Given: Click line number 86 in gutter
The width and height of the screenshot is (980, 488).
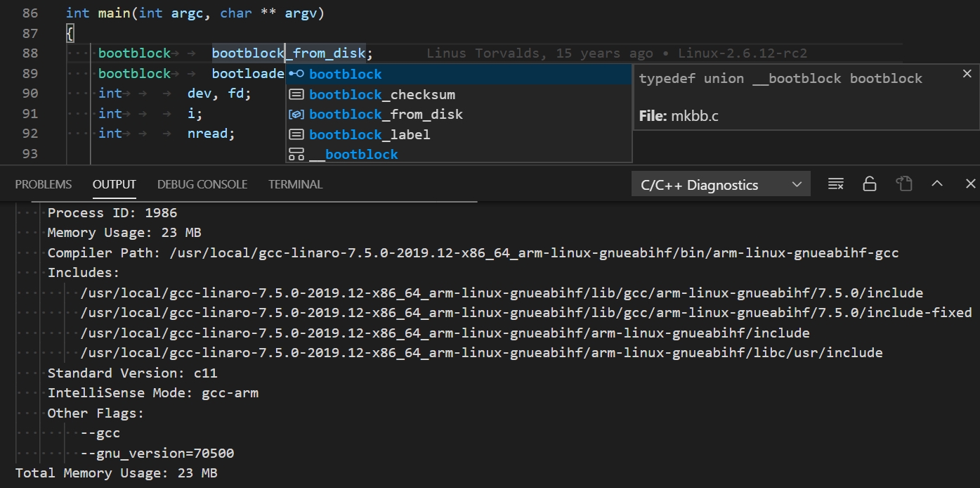Looking at the screenshot, I should pos(30,13).
